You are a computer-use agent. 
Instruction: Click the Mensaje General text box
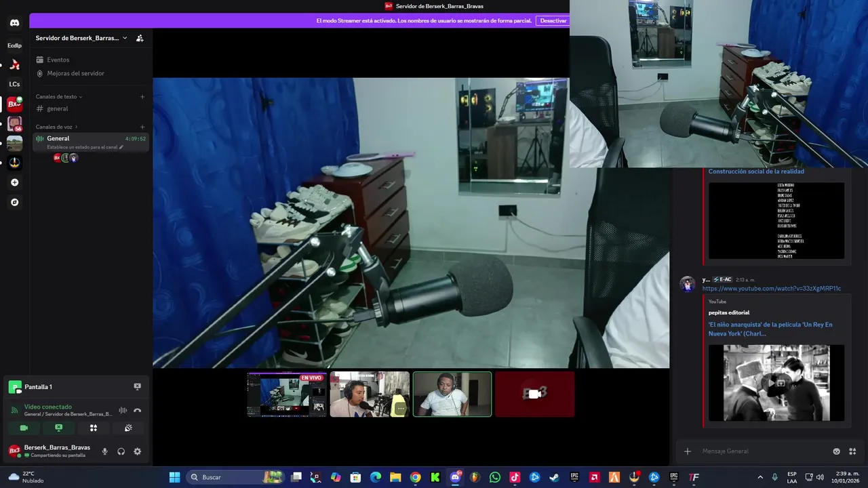(x=763, y=451)
